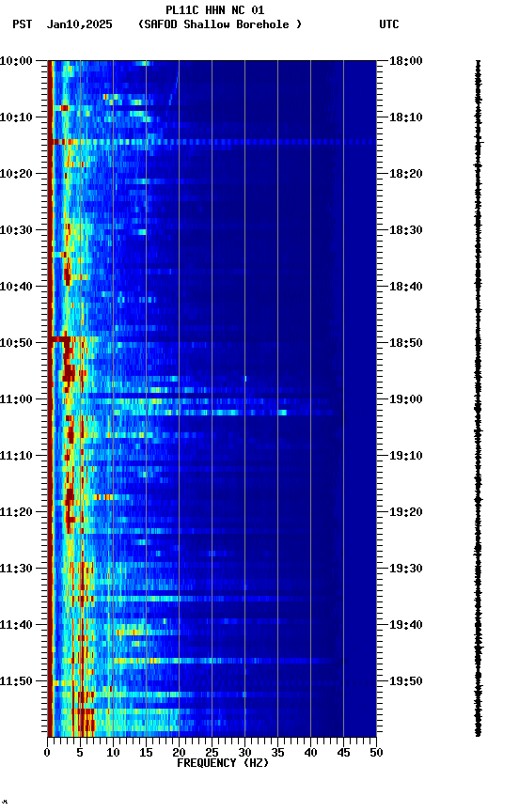
Task: Click the 25 Hz frequency tick label
Action: tap(212, 753)
